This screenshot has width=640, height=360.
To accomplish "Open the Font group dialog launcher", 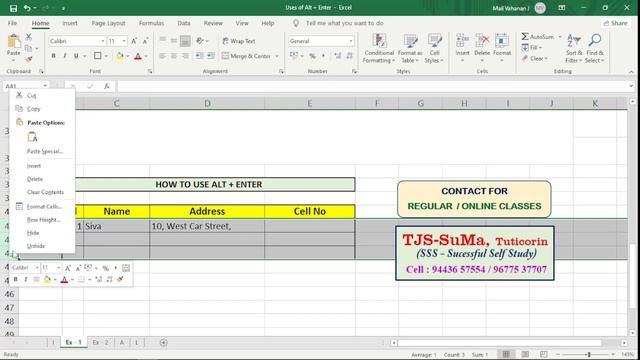I will pos(150,71).
